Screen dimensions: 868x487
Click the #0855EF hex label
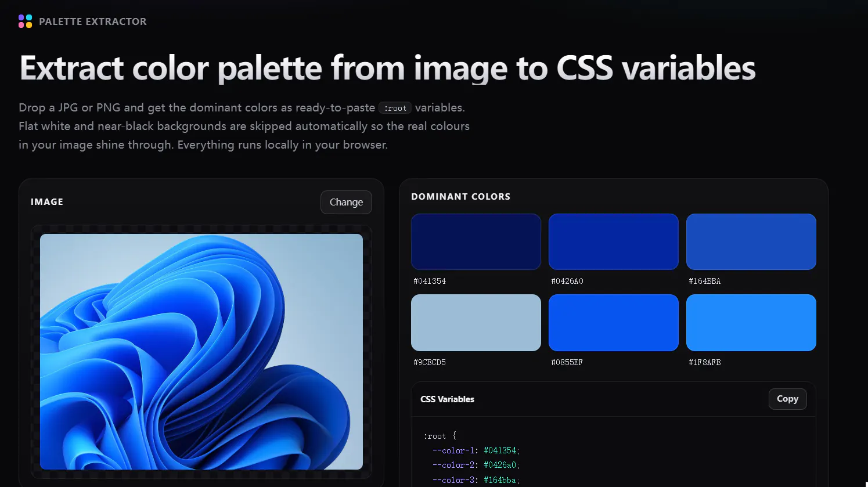coord(567,362)
